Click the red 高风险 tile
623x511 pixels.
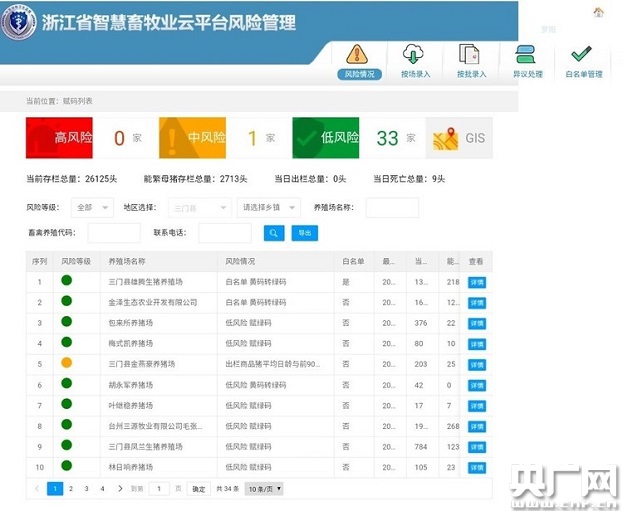pos(59,138)
